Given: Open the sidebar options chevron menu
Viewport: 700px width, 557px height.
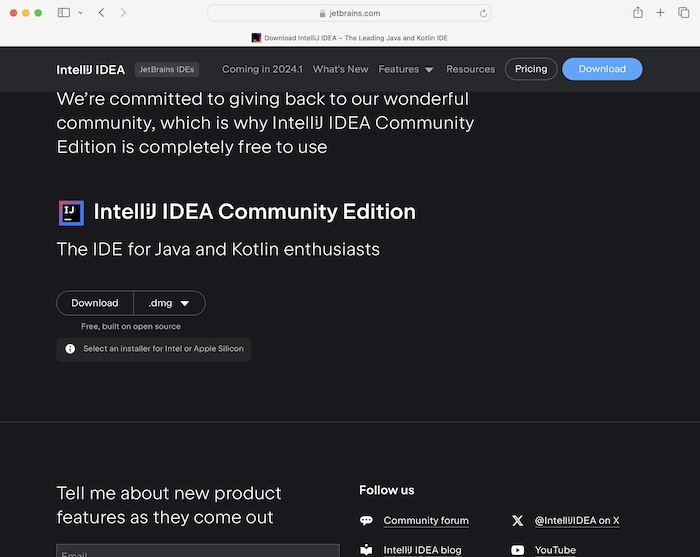Looking at the screenshot, I should point(80,13).
